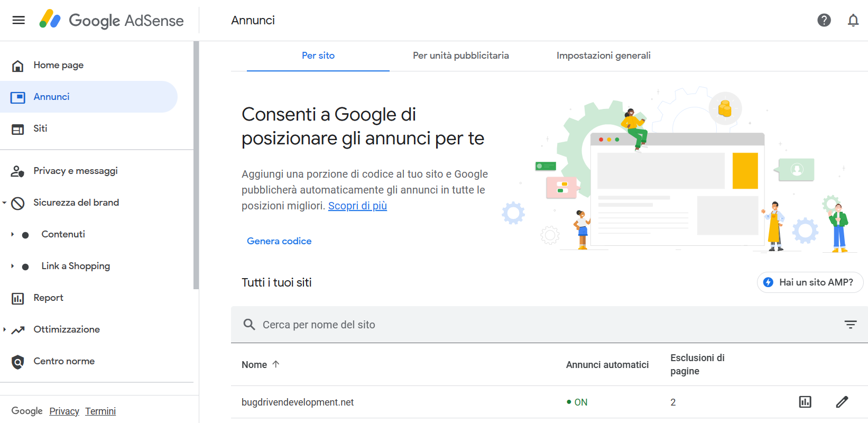
Task: Click the Annunci page title
Action: (253, 20)
